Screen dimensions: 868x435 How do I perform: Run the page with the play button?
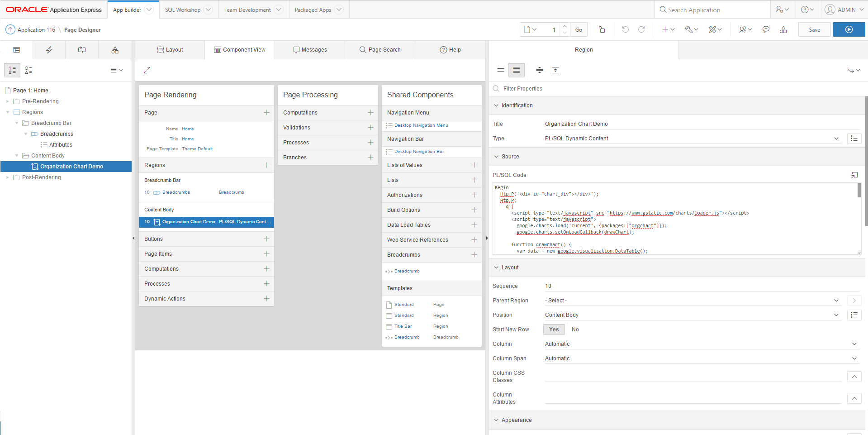point(849,29)
